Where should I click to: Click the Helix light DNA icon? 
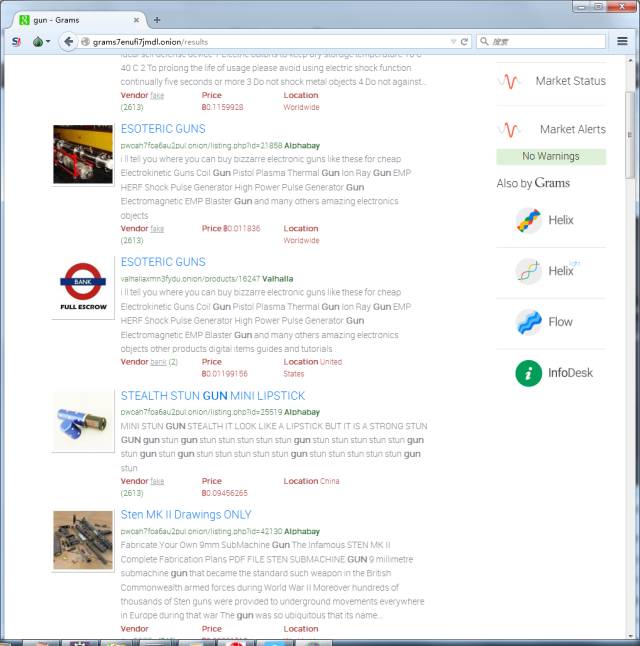(x=528, y=271)
